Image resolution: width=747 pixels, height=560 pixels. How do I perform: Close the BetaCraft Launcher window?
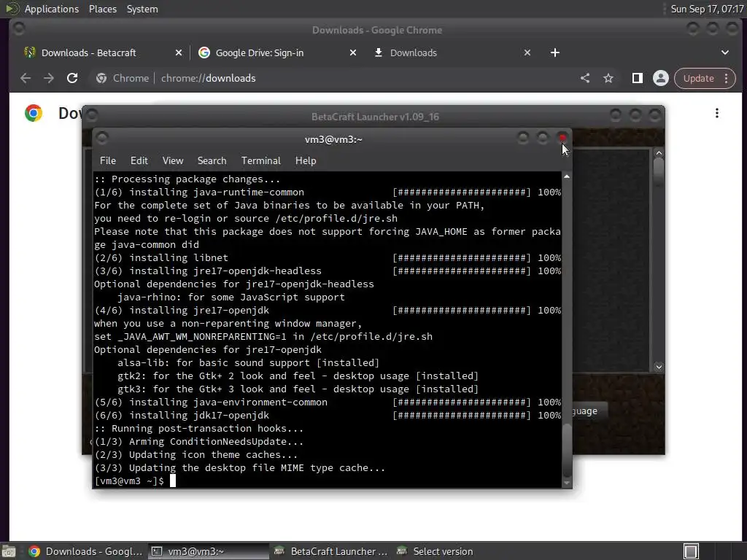655,114
